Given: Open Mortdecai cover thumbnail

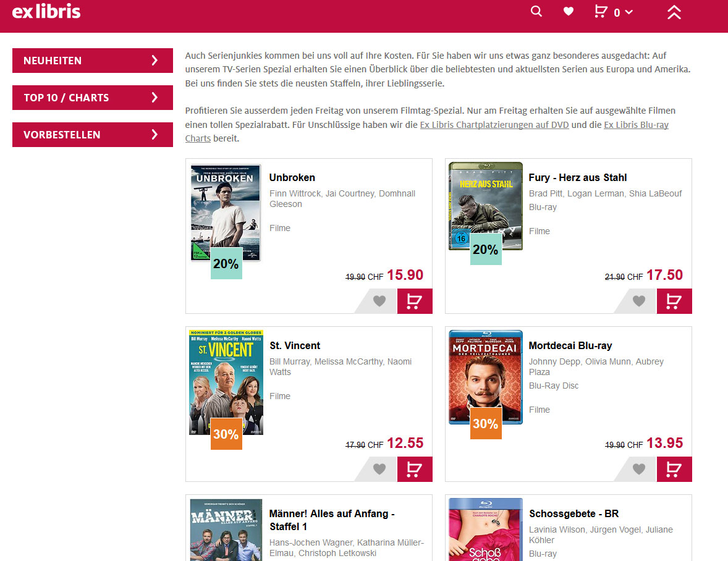Looking at the screenshot, I should click(486, 377).
